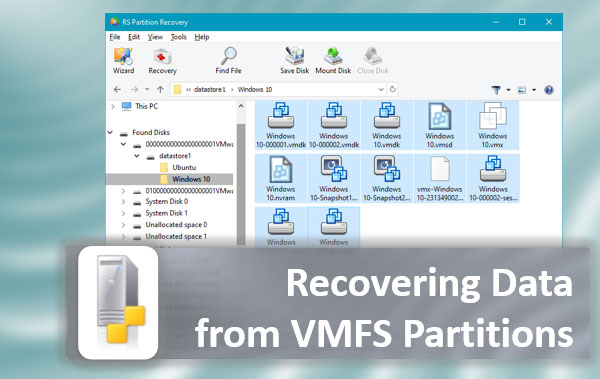Screen dimensions: 600x379
Task: Open the address bar history dropdown
Action: (x=381, y=90)
